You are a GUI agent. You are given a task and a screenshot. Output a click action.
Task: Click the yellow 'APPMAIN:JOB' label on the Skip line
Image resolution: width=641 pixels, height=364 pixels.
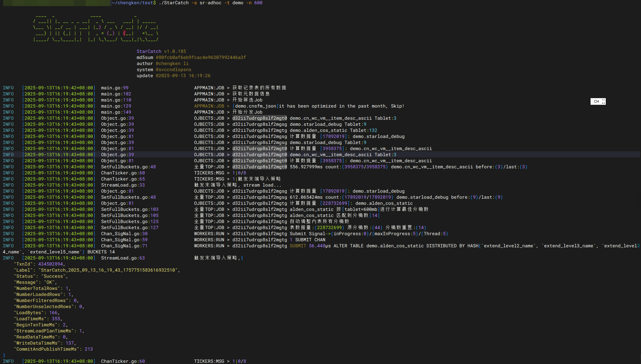point(209,106)
